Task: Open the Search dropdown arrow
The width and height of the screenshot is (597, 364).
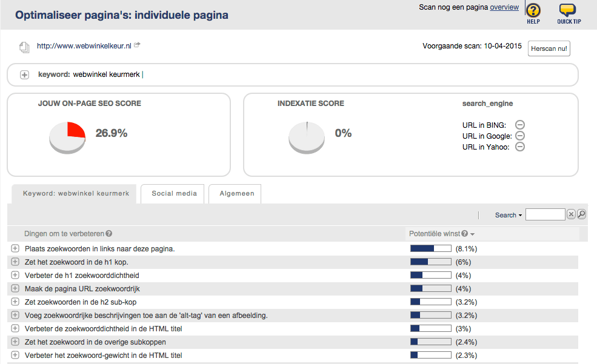Action: (520, 216)
